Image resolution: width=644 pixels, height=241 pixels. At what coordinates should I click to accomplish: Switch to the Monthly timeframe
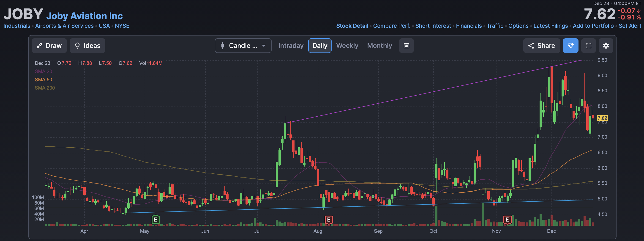[379, 46]
